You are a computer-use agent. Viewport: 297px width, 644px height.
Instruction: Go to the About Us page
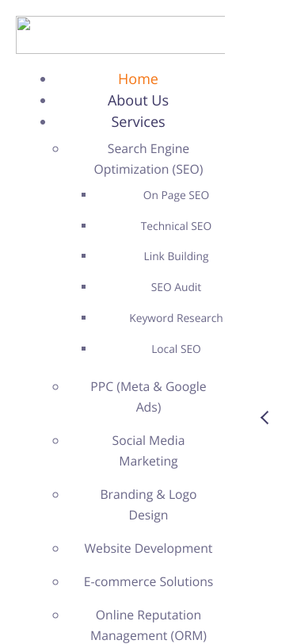(138, 100)
